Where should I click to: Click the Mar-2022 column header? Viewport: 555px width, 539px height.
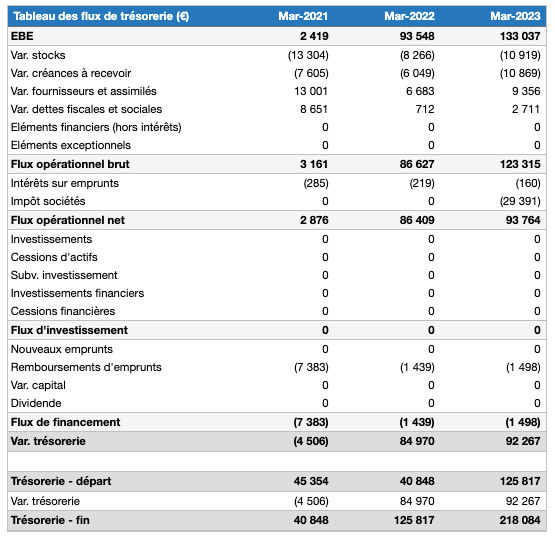pyautogui.click(x=409, y=16)
